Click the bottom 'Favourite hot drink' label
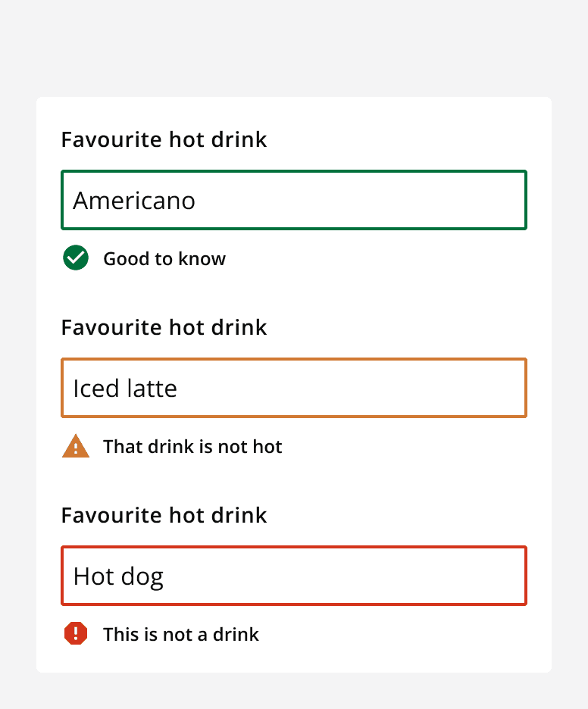Viewport: 588px width, 709px height. coord(164,516)
